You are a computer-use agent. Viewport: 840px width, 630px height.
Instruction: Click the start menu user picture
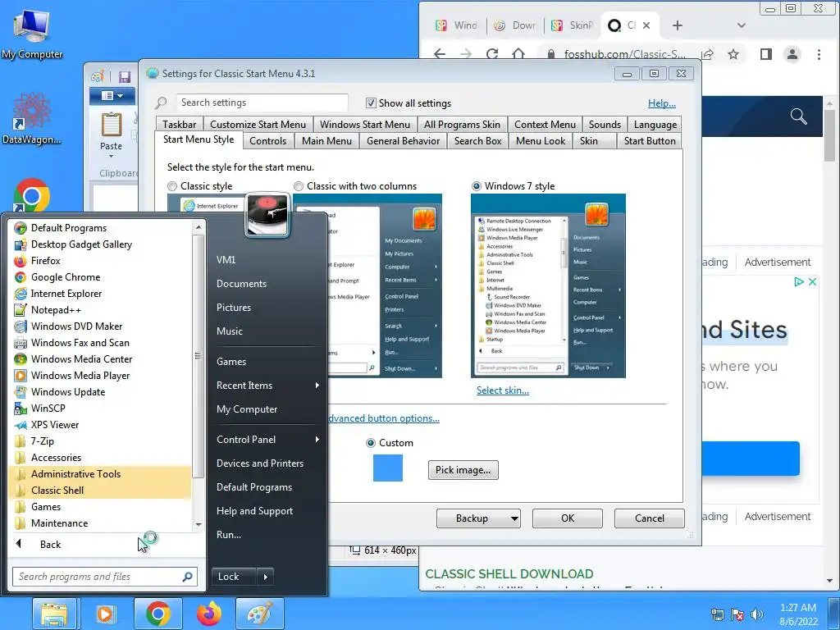tap(268, 214)
